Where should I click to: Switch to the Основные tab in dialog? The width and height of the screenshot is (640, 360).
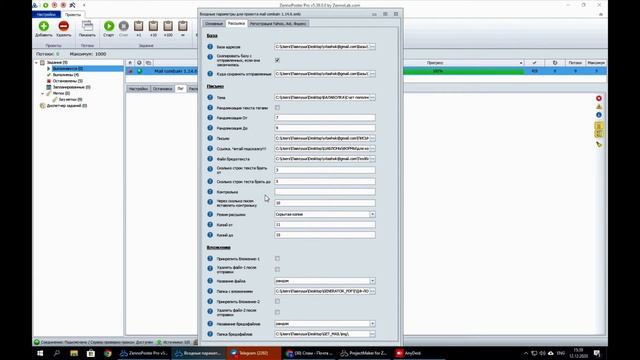click(x=213, y=24)
